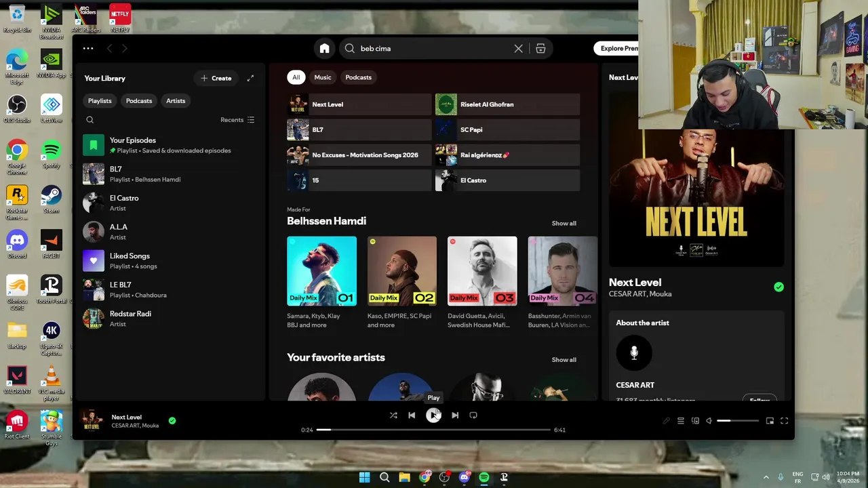Toggle the saved check next to Next Level in player bar
The width and height of the screenshot is (868, 488).
coord(172,421)
